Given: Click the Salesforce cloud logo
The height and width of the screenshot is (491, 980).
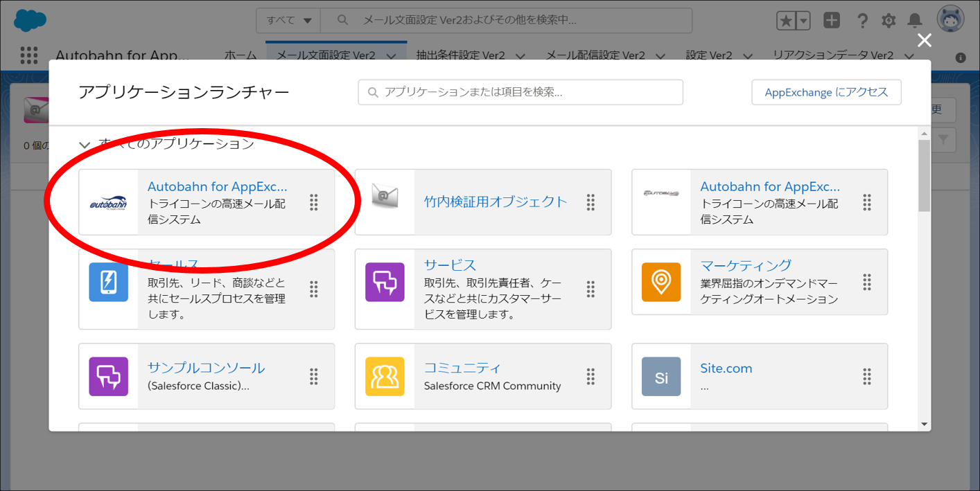Looking at the screenshot, I should tap(30, 20).
